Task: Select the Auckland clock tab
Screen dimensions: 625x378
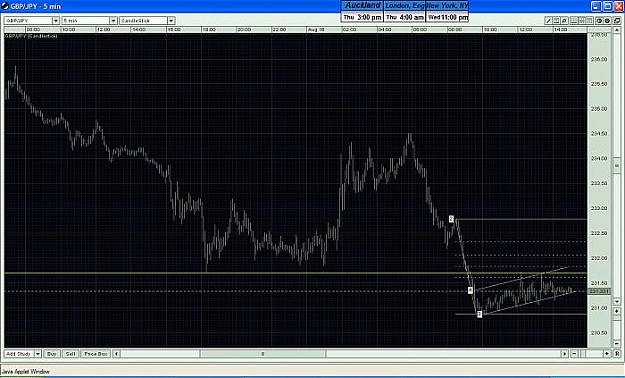Action: tap(362, 6)
